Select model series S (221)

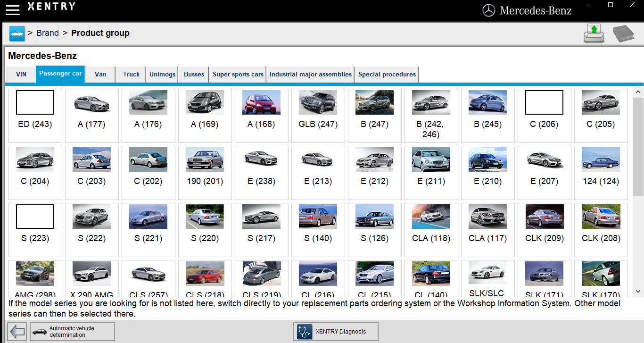[x=149, y=230]
